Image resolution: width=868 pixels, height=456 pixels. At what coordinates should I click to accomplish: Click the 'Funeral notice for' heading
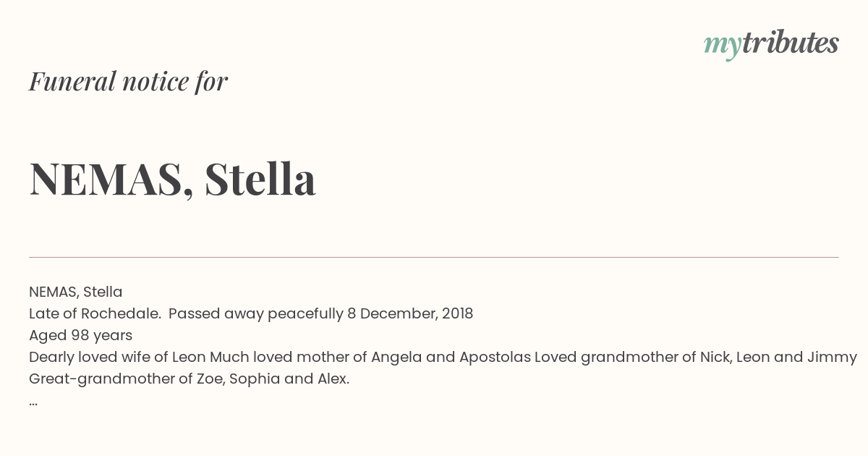tap(128, 82)
